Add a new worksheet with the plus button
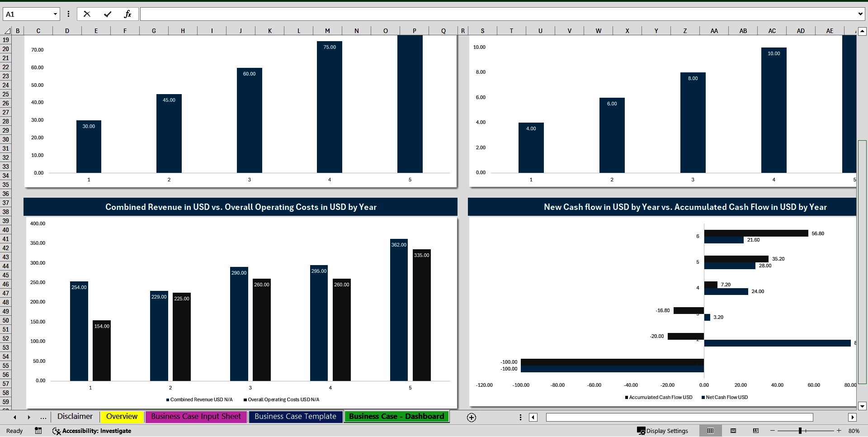 coord(471,417)
